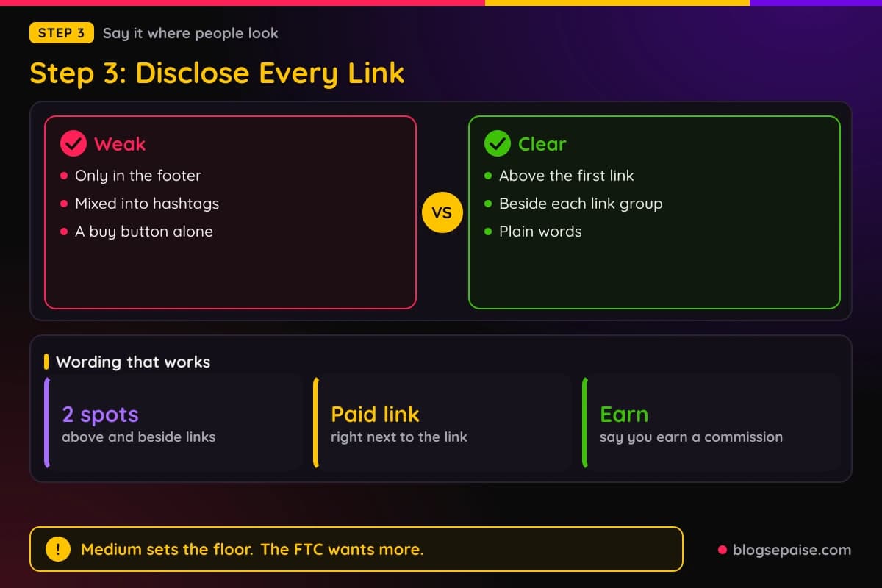Click the 'Wording that works' section heading
Screen dimensions: 882x588
[x=133, y=362]
